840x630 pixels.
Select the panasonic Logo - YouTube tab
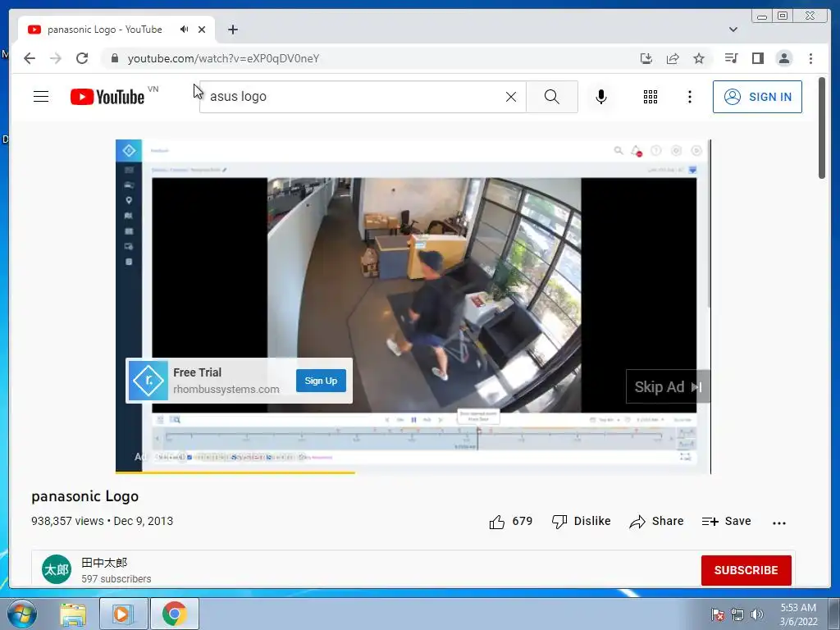[x=116, y=30]
